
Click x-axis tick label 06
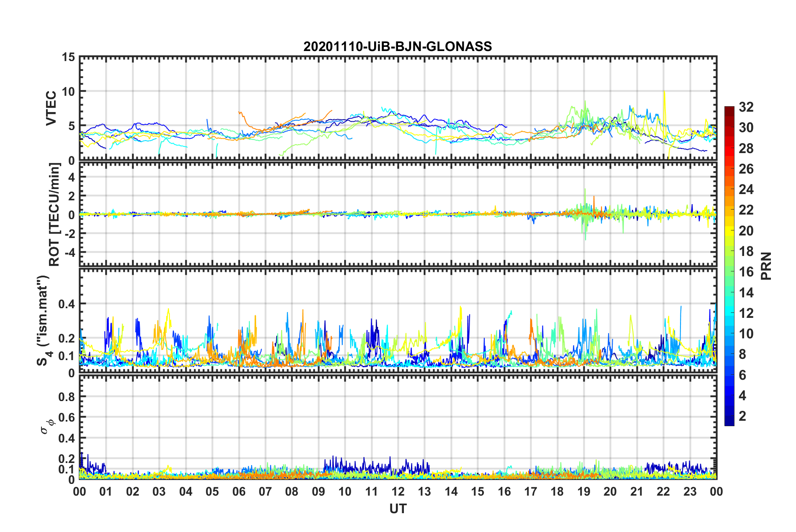[x=239, y=492]
